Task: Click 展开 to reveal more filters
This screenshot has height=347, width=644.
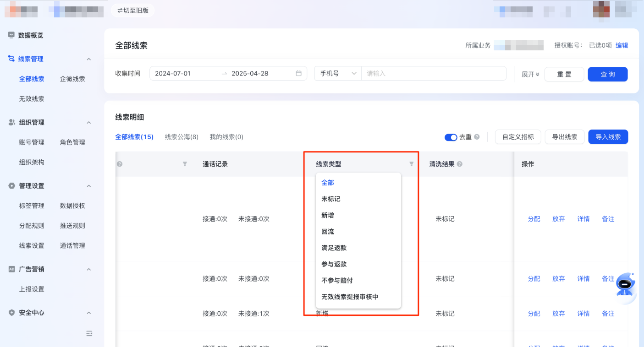Action: (x=529, y=74)
